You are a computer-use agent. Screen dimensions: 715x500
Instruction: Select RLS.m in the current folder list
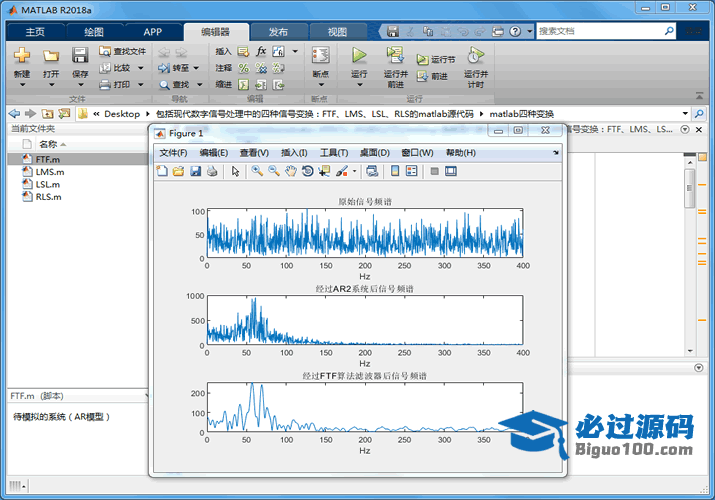(48, 197)
